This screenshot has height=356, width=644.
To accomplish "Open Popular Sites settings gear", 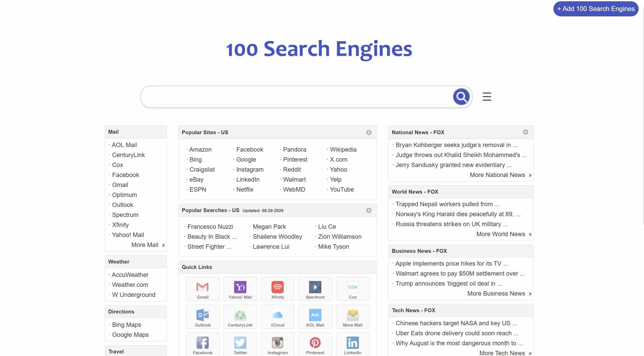I will (x=369, y=132).
